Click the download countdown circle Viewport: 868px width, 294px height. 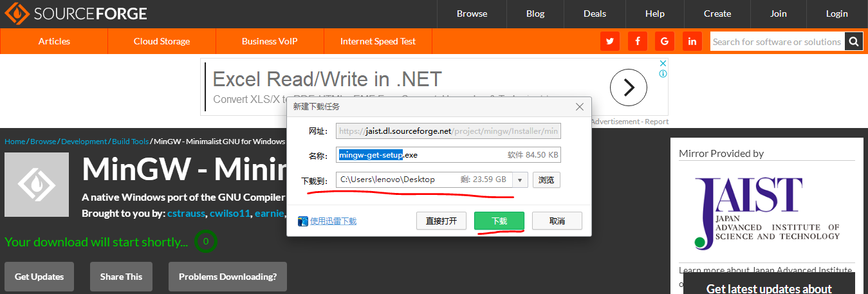205,242
